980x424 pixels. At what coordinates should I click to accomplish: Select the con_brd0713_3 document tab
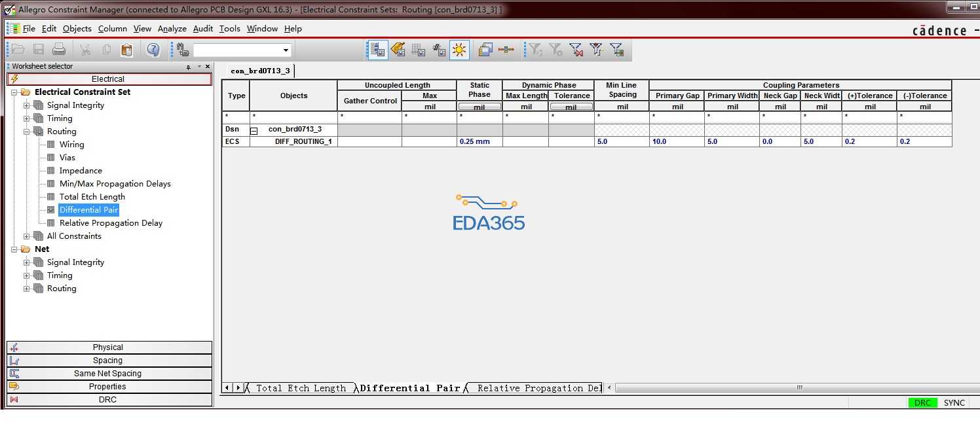[x=260, y=71]
